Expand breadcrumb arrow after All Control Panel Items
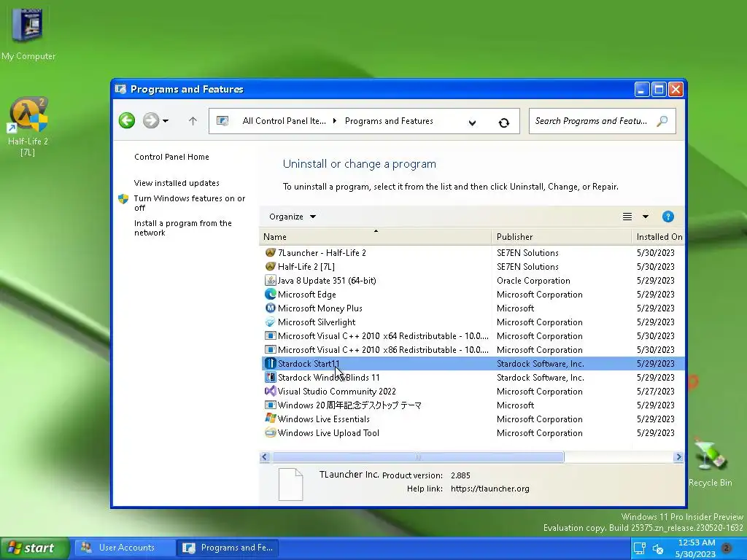747x560 pixels. [x=334, y=121]
